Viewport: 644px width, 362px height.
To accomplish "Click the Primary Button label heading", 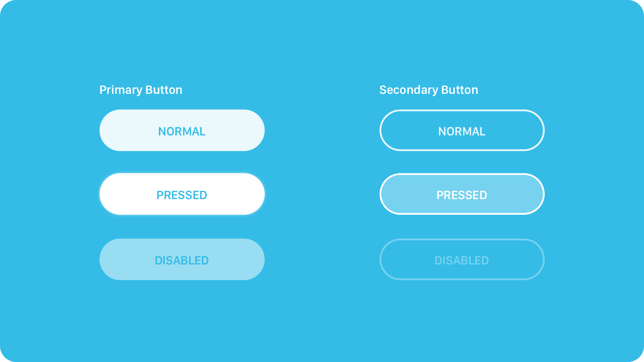I will click(x=141, y=89).
